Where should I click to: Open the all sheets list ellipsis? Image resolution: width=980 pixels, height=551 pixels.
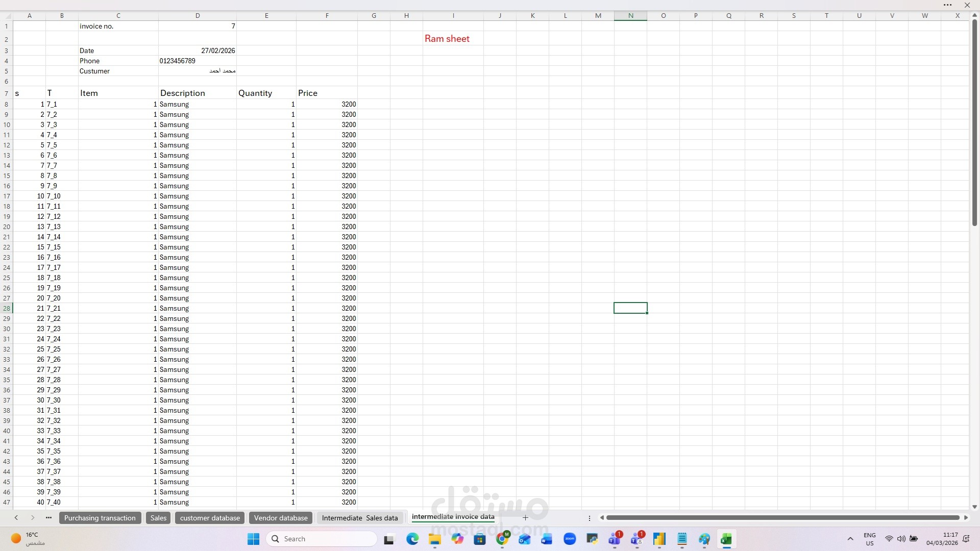point(48,518)
